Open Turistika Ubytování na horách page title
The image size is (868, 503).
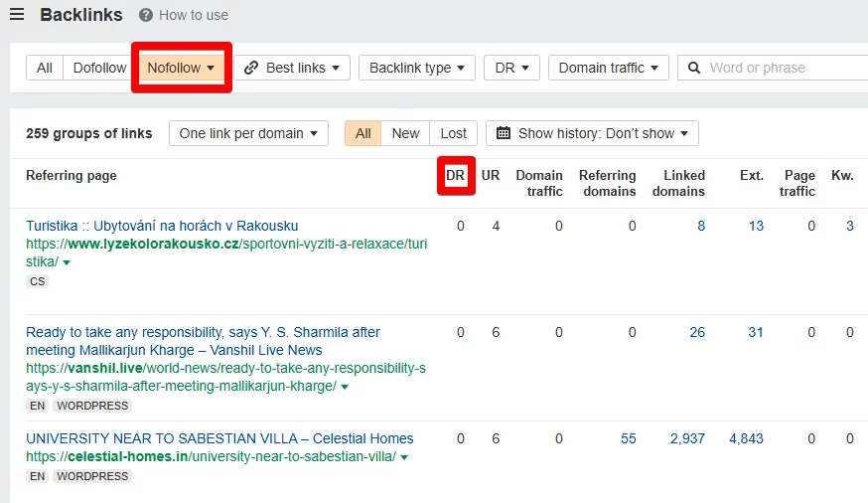(x=162, y=226)
